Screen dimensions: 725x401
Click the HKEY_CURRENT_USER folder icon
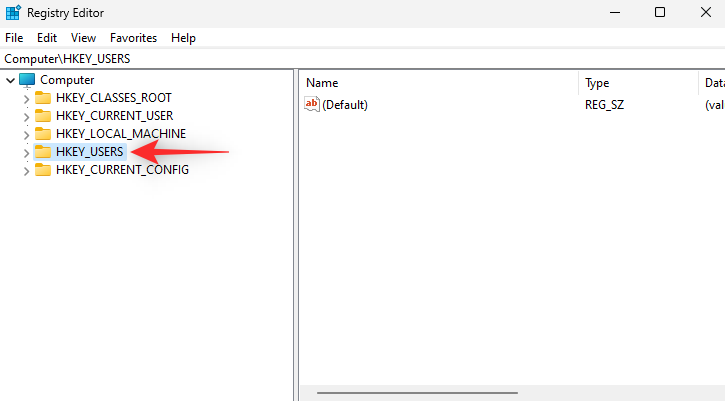coord(43,116)
